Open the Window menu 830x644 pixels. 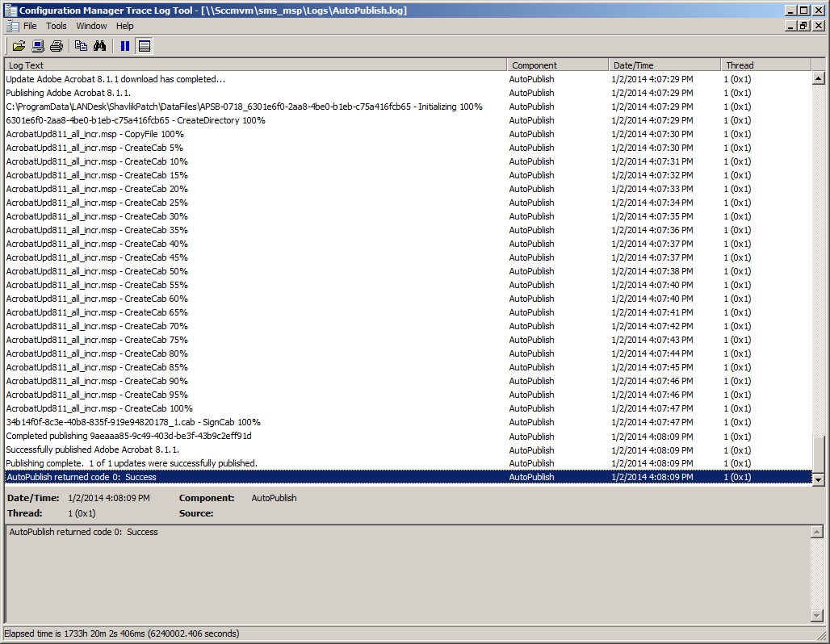click(91, 26)
